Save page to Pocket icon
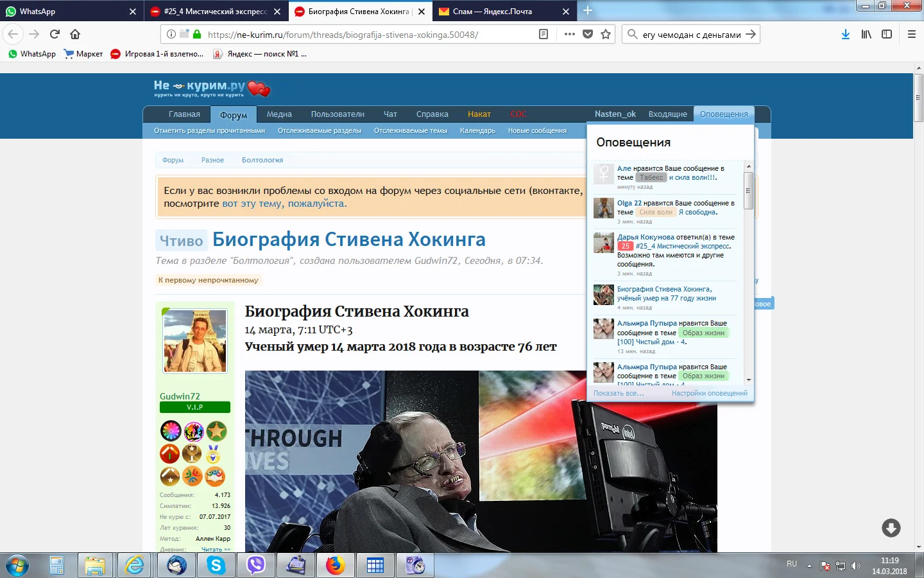This screenshot has height=578, width=924. (588, 34)
